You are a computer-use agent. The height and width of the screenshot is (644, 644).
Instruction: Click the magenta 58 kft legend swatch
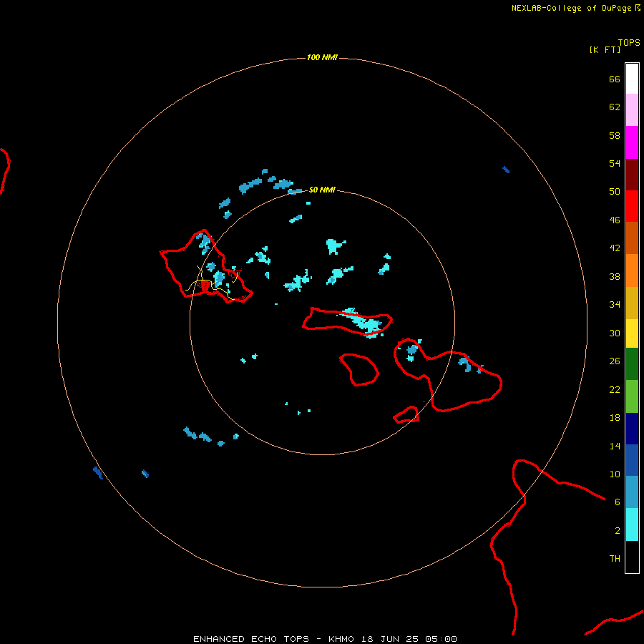(x=632, y=142)
